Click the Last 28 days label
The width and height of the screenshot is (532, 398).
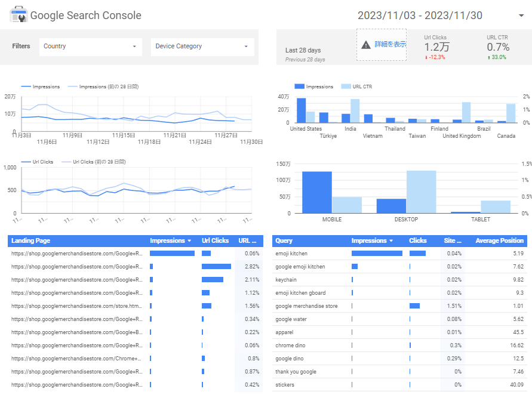tap(303, 50)
